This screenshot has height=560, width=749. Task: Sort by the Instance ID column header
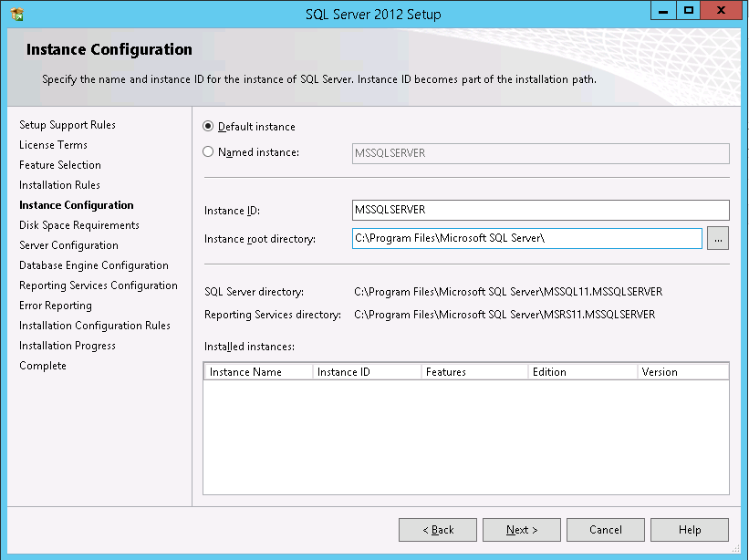(367, 372)
